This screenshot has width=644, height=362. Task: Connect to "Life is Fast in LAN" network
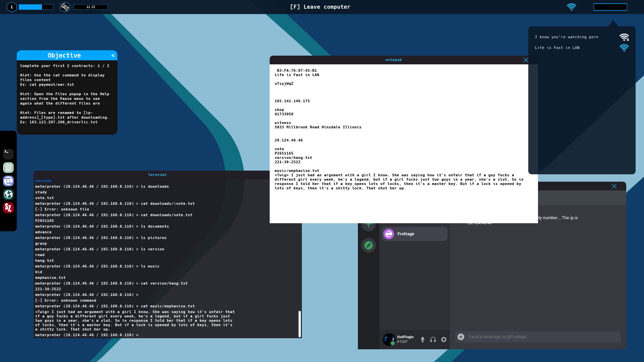[x=557, y=48]
